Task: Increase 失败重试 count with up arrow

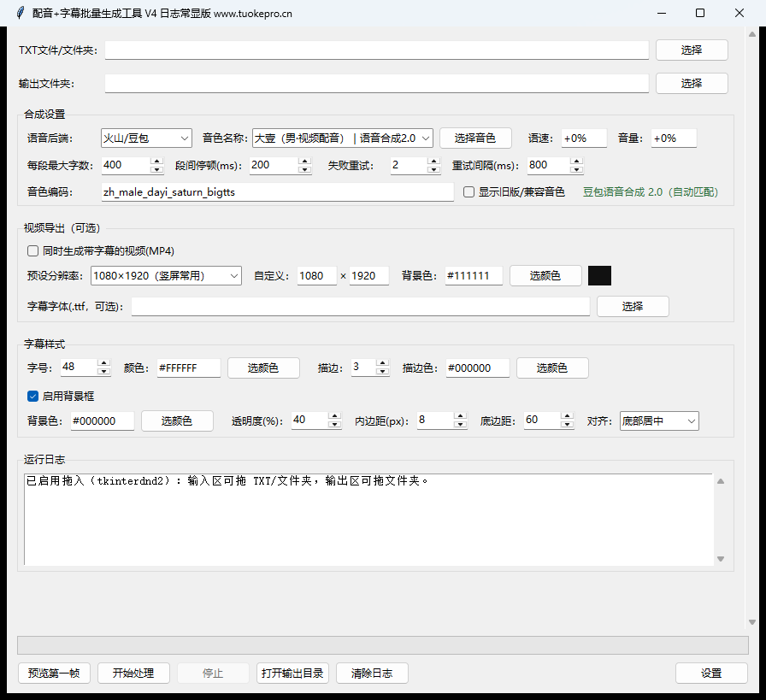Action: coord(433,161)
